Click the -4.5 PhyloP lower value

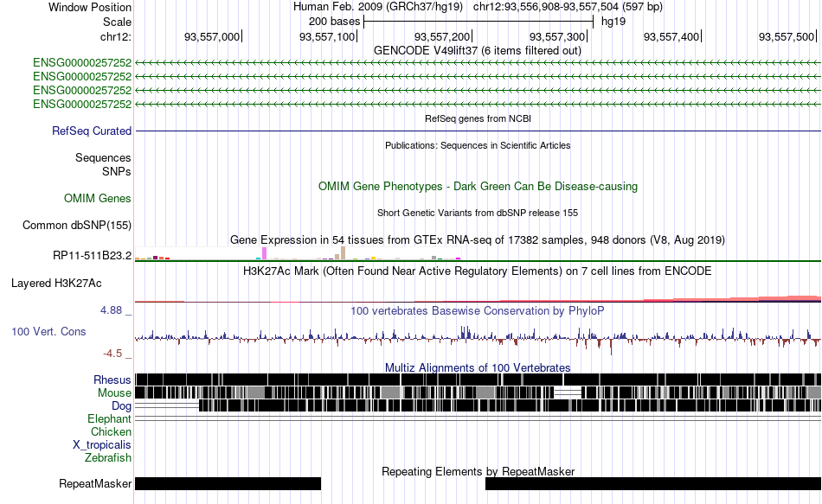[112, 354]
